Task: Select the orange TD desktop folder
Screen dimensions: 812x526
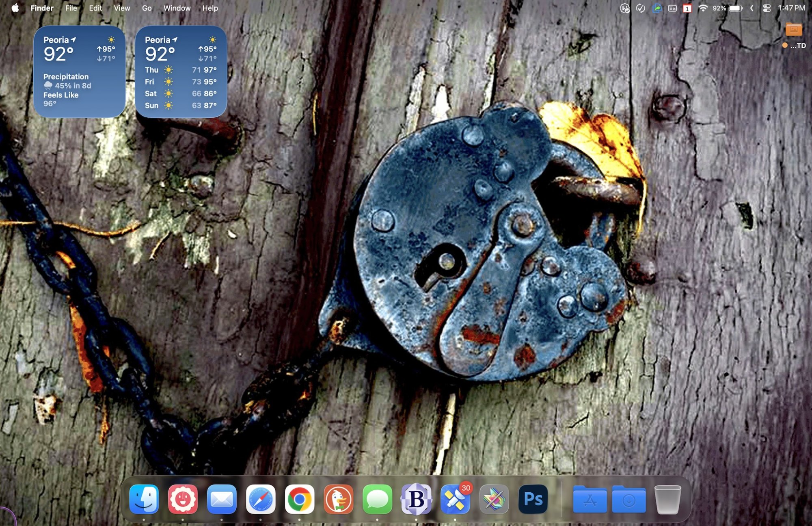Action: [x=794, y=30]
